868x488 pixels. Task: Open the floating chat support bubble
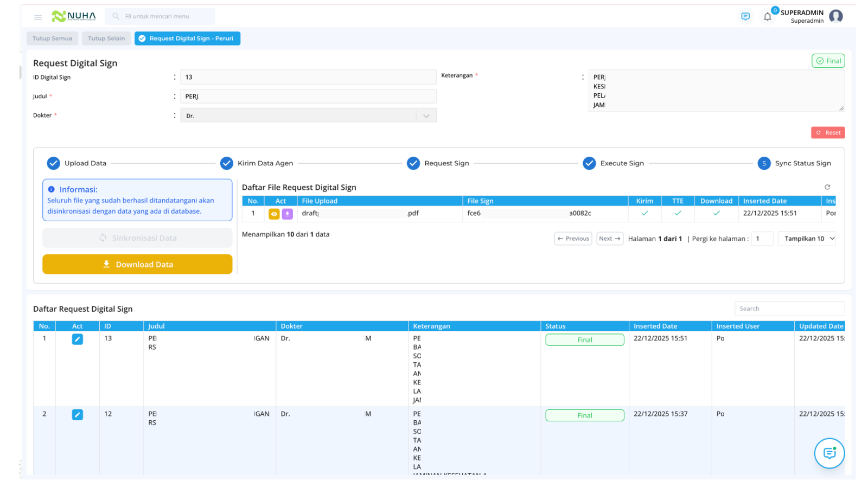click(829, 453)
